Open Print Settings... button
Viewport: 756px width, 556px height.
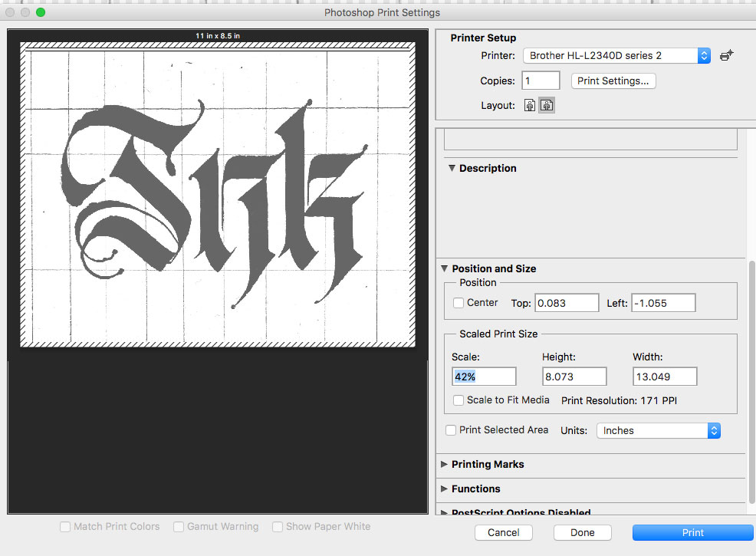coord(613,81)
